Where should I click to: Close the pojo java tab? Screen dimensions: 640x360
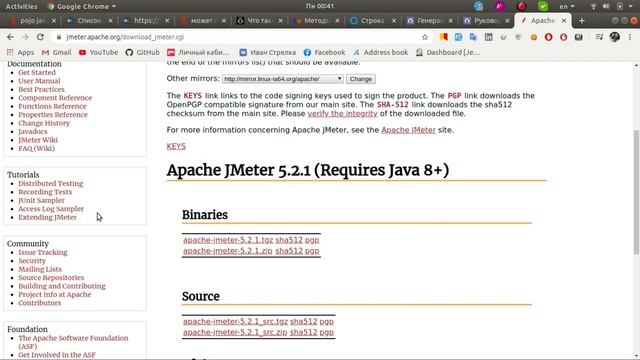point(54,20)
